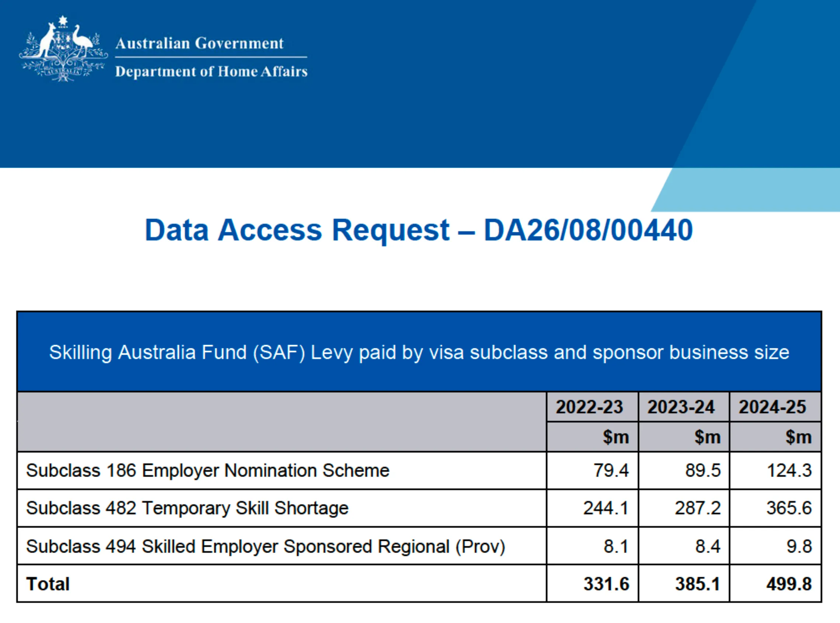Screen dimensions: 840x623
Task: Click the total 499.8 for 2024-25
Action: pyautogui.click(x=789, y=584)
